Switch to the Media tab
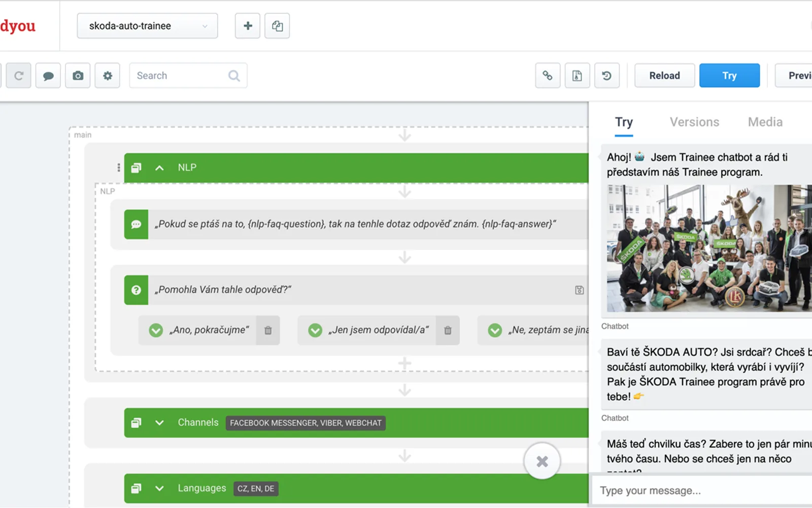 coord(765,122)
